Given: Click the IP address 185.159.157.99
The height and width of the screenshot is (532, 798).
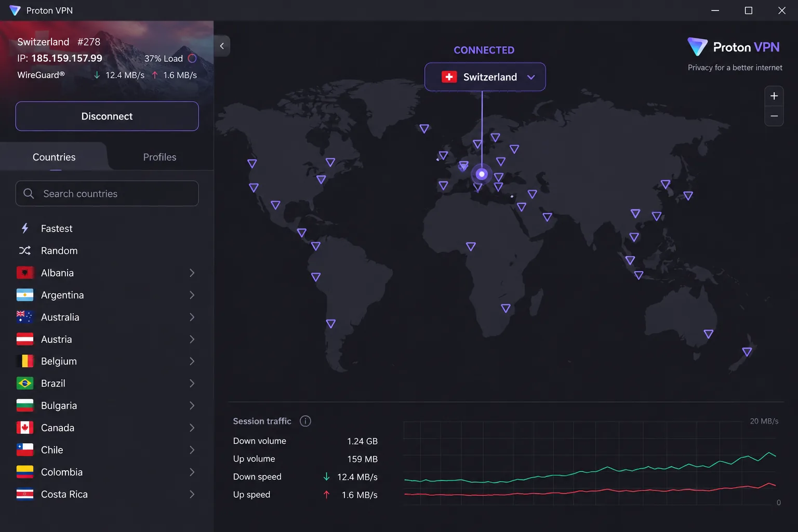Looking at the screenshot, I should (x=66, y=58).
